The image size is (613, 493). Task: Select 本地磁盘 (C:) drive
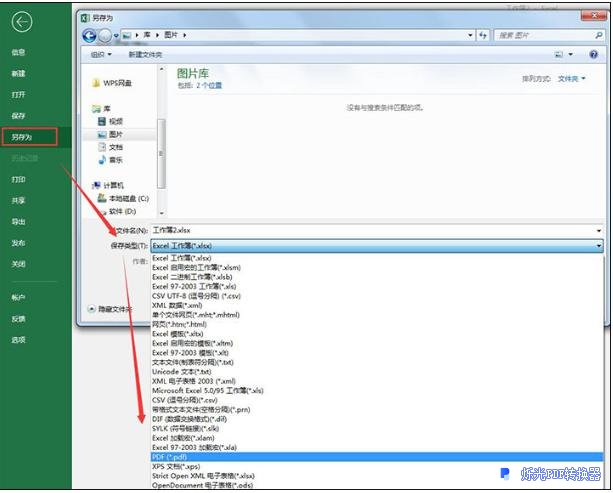pyautogui.click(x=123, y=199)
